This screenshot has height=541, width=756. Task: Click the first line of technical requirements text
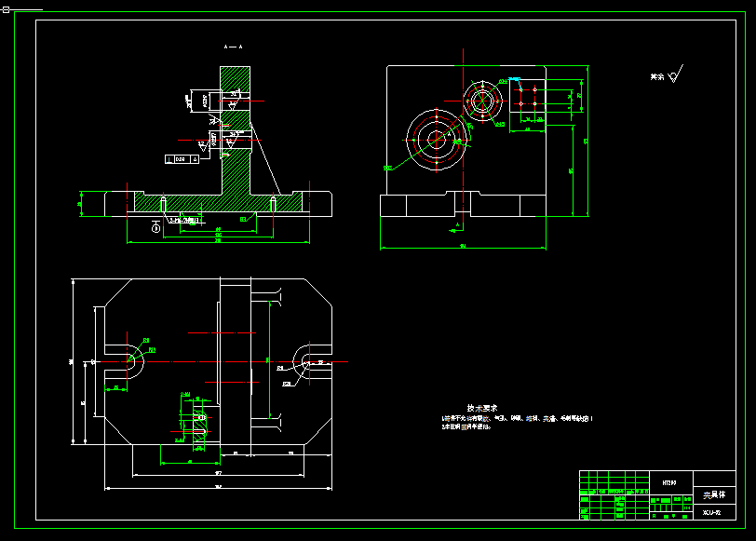coord(518,418)
